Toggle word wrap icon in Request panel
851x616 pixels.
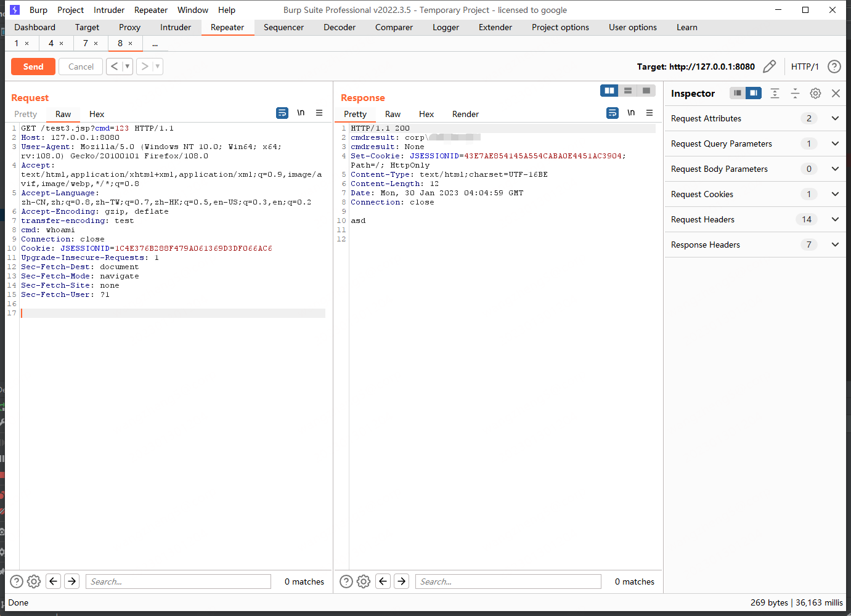coord(282,113)
